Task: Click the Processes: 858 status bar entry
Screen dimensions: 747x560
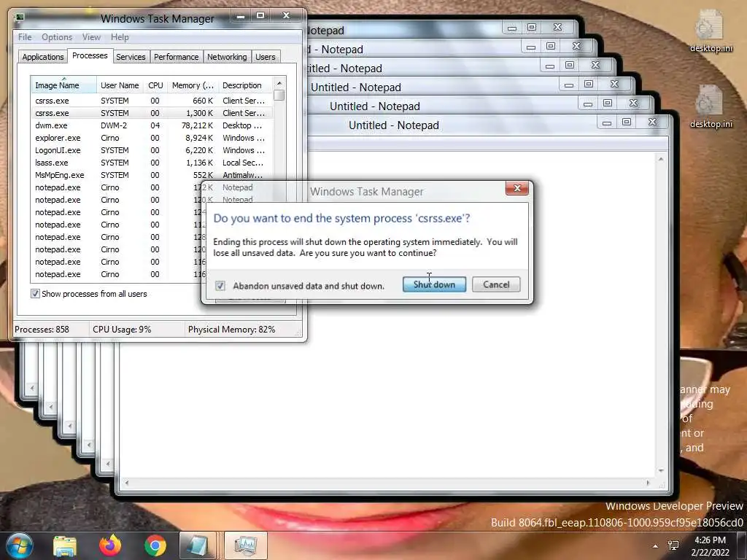Action: [42, 330]
